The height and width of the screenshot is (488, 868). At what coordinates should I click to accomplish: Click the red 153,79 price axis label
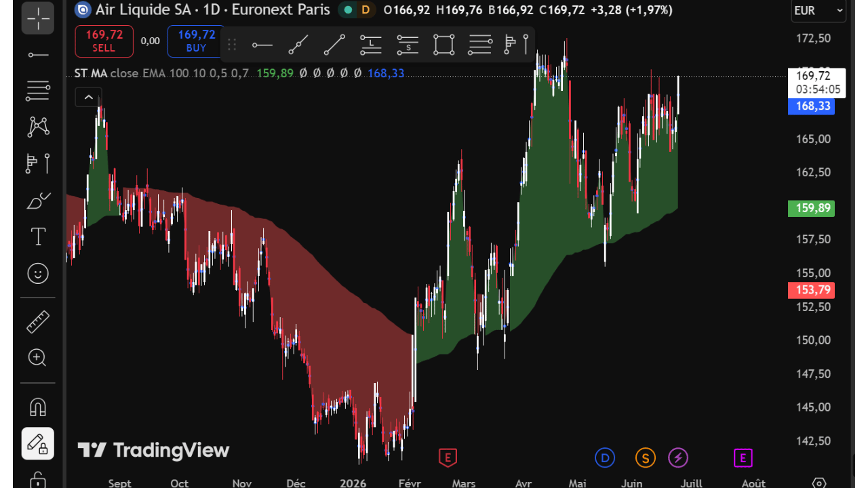point(811,290)
